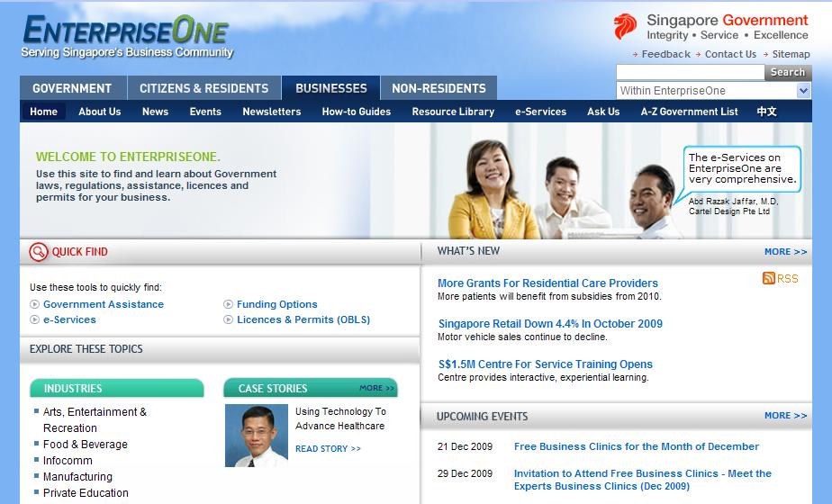Open Licences & Permits (OBLS) link
This screenshot has width=832, height=504.
(303, 319)
